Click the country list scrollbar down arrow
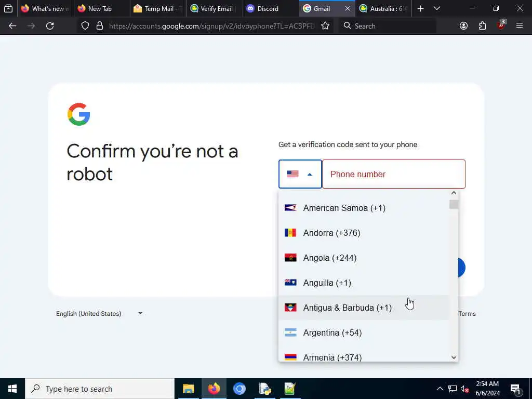 click(x=454, y=357)
